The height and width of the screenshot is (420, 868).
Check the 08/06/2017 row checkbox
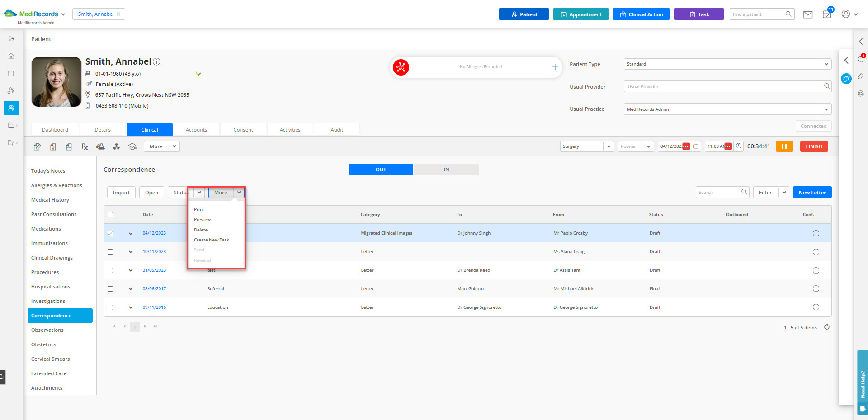click(110, 289)
